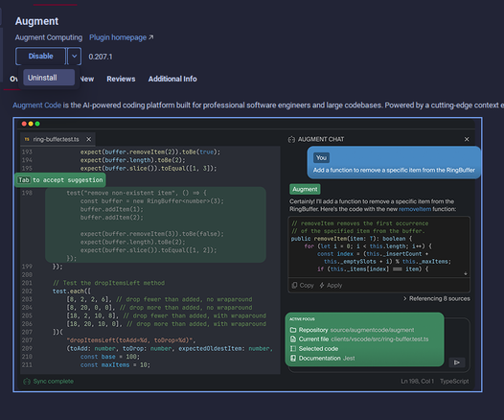Click the Repository folder icon
The height and width of the screenshot is (420, 504).
tap(293, 330)
